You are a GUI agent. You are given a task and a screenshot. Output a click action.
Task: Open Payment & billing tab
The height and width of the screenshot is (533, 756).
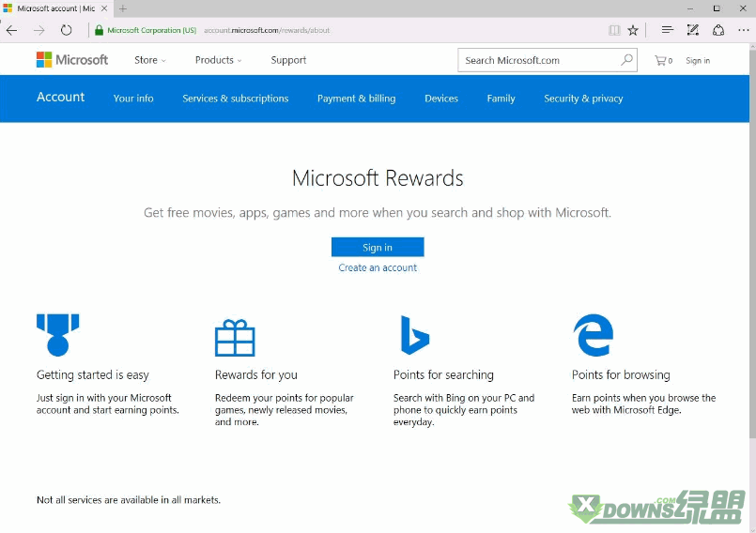(356, 99)
